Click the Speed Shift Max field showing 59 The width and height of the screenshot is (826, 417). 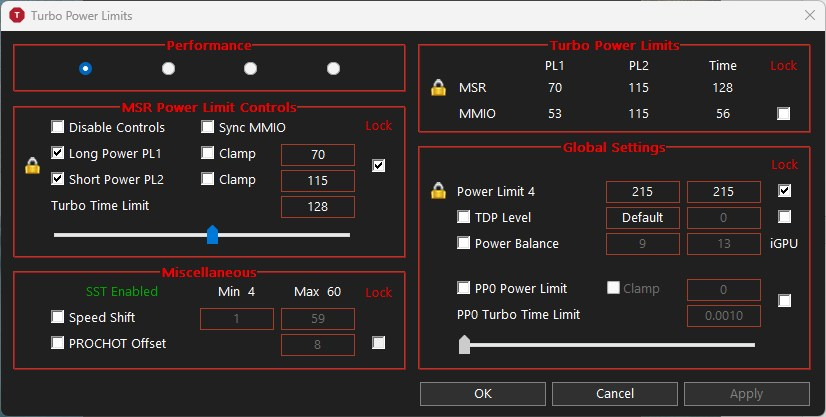pos(318,319)
